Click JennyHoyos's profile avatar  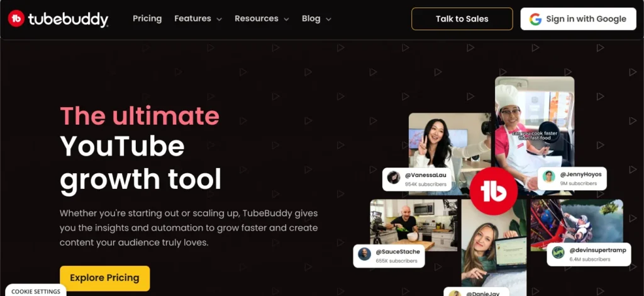coord(548,176)
